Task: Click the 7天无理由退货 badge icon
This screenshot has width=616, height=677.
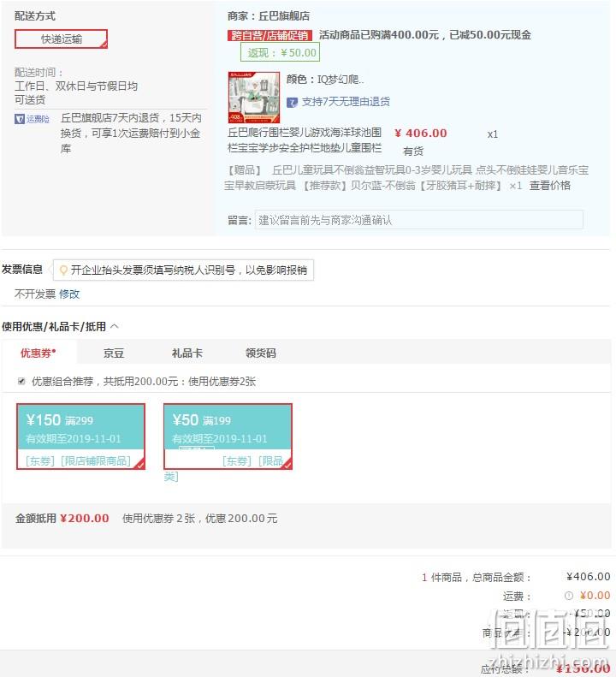Action: point(293,103)
